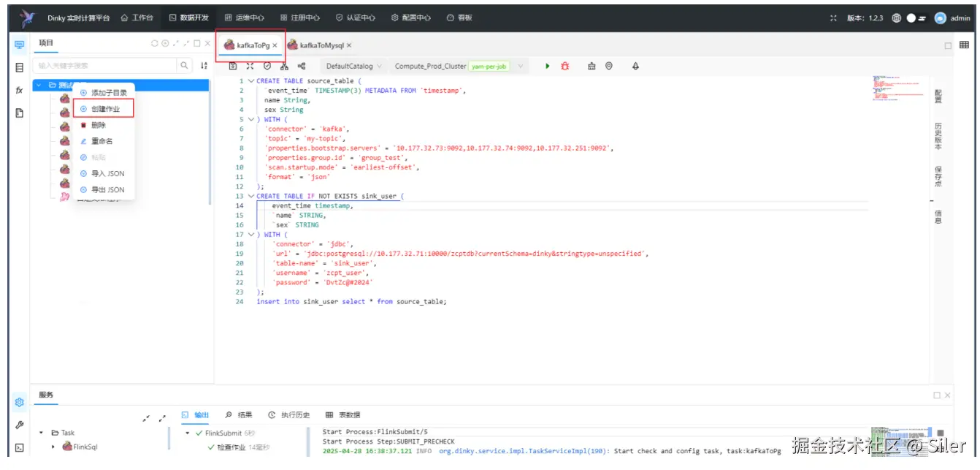The image size is (980, 470).
Task: Open 注册中心 in the top navigation
Action: 299,18
